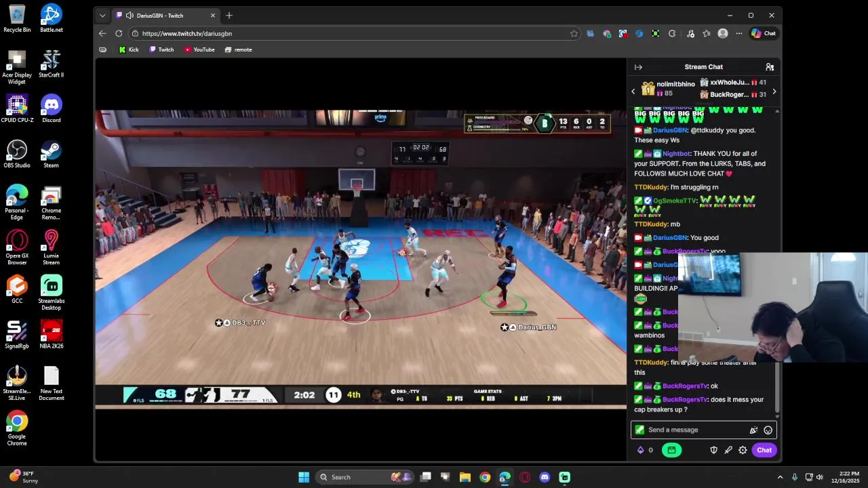Image resolution: width=868 pixels, height=488 pixels.
Task: Open NBA 2K26 desktop shortcut
Action: pos(51,335)
